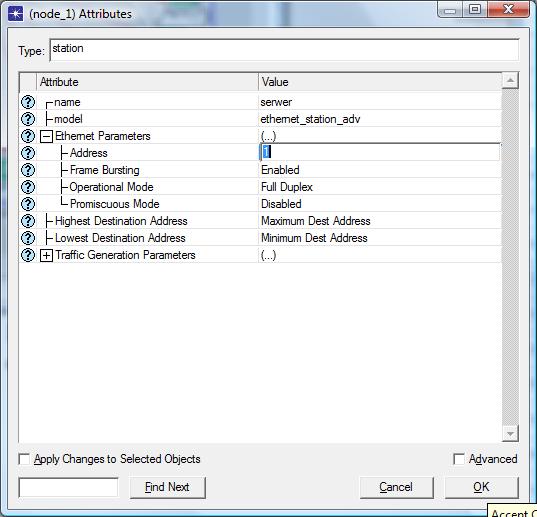Click the scrollbar down arrow
The width and height of the screenshot is (537, 517).
click(510, 433)
